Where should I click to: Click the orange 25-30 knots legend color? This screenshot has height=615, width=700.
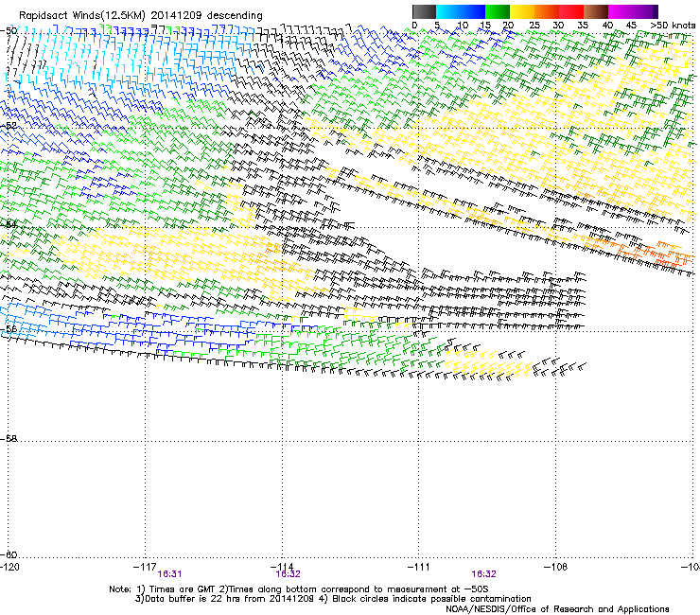(x=547, y=11)
